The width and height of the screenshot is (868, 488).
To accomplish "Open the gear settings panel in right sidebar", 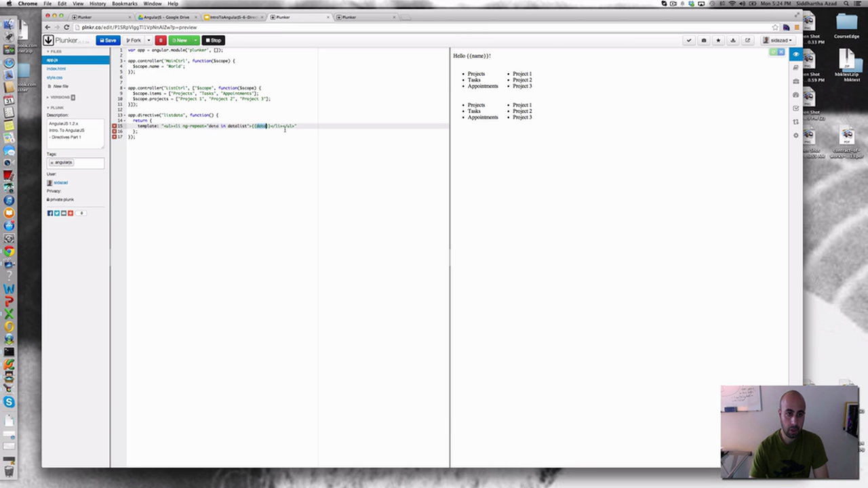I will [x=796, y=135].
